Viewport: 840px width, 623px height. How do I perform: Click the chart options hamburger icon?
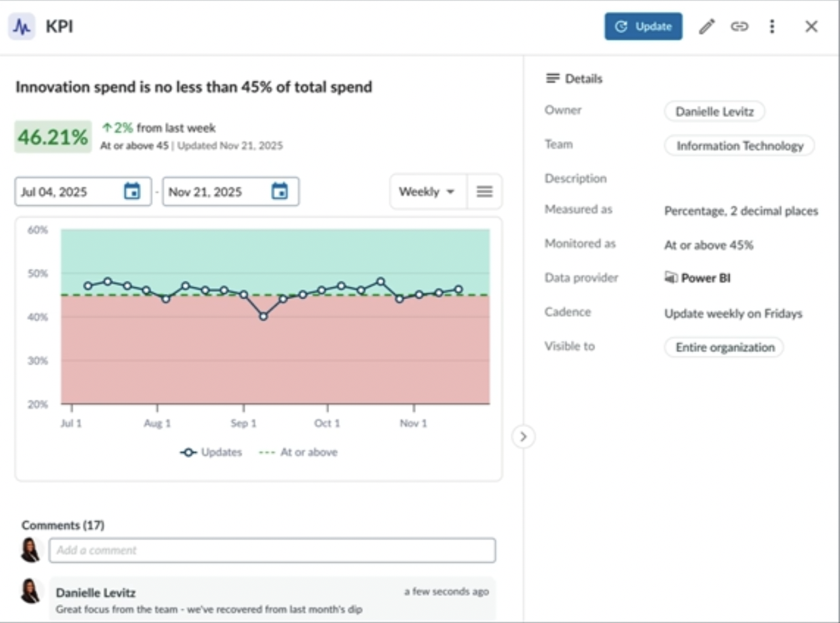[484, 191]
